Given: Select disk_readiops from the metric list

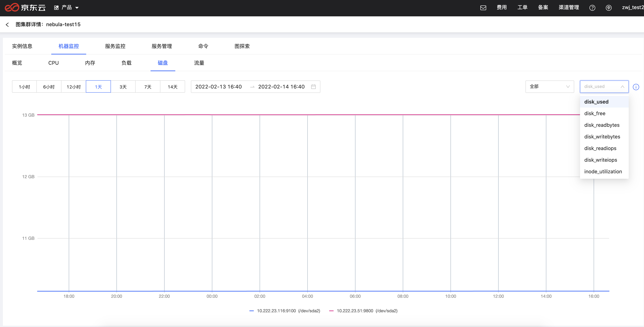Looking at the screenshot, I should click(x=604, y=148).
